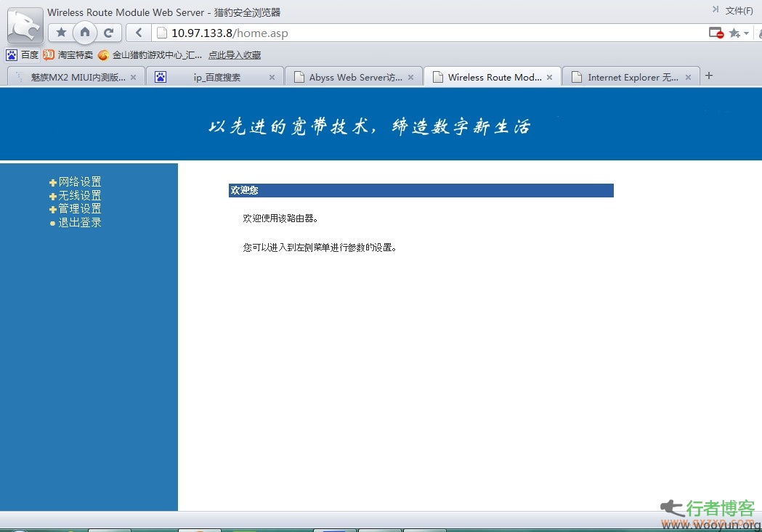Switch to the Internet Explorer tab
The image size is (762, 532).
tap(631, 77)
